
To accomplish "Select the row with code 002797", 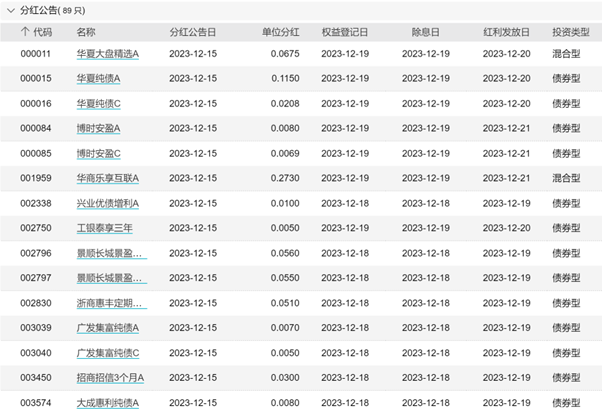I will 301,278.
